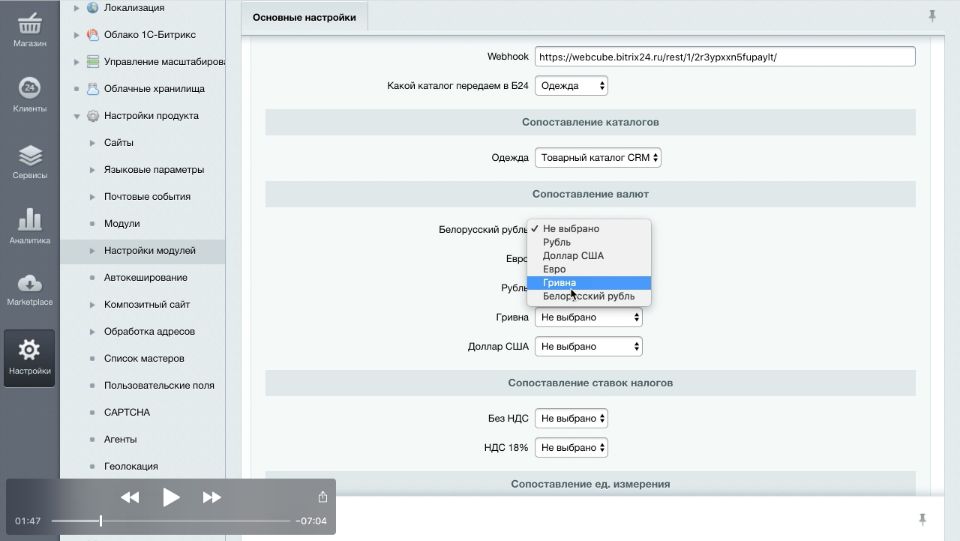
Task: Open the Сервисы layers icon
Action: [29, 156]
